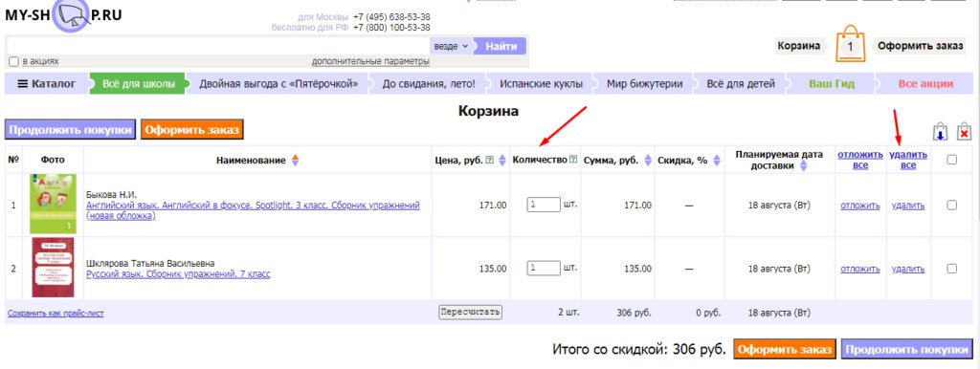Screen dimensions: 980x369
Task: Sort by Планируемая дата доставки arrows
Action: pos(803,166)
